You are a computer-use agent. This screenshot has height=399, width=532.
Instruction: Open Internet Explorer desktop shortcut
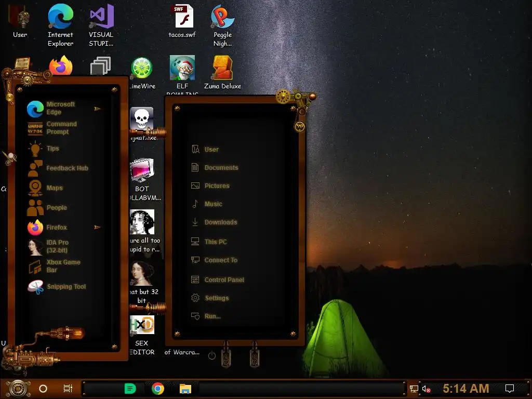(x=60, y=25)
